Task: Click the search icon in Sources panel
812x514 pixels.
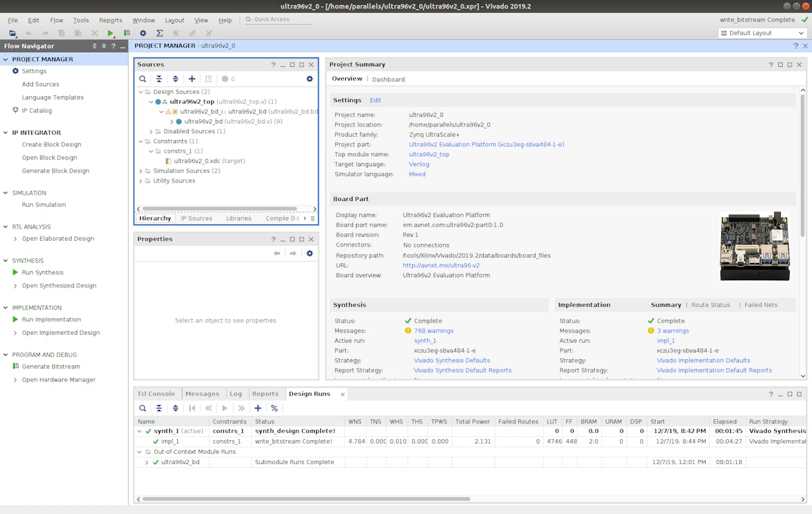Action: coord(143,79)
